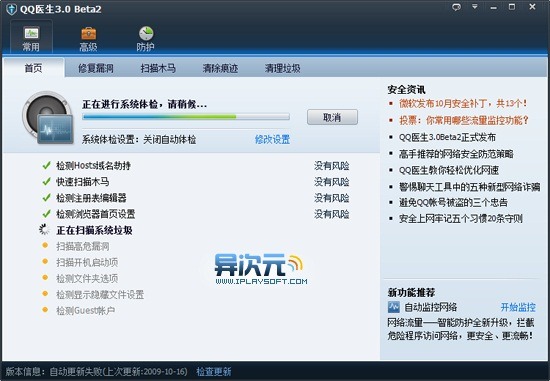Click 没有风险 result for 检测浏览器首页设置
Screen dimensions: 550x381
331,214
